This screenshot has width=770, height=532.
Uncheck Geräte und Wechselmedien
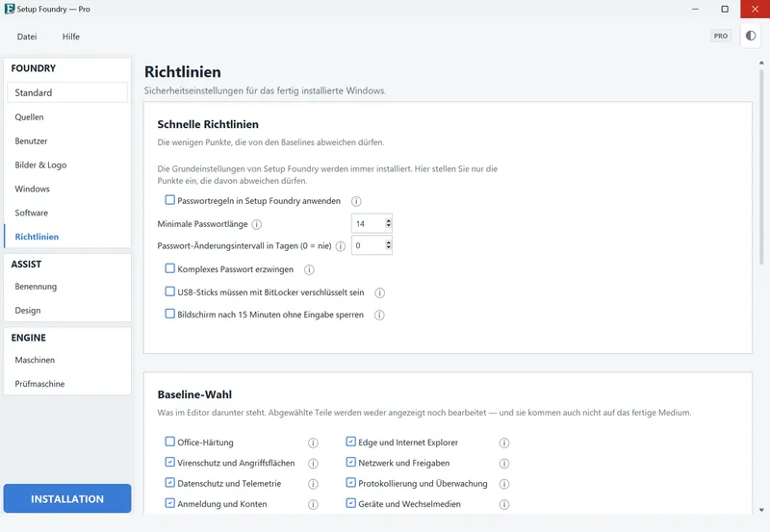click(350, 503)
